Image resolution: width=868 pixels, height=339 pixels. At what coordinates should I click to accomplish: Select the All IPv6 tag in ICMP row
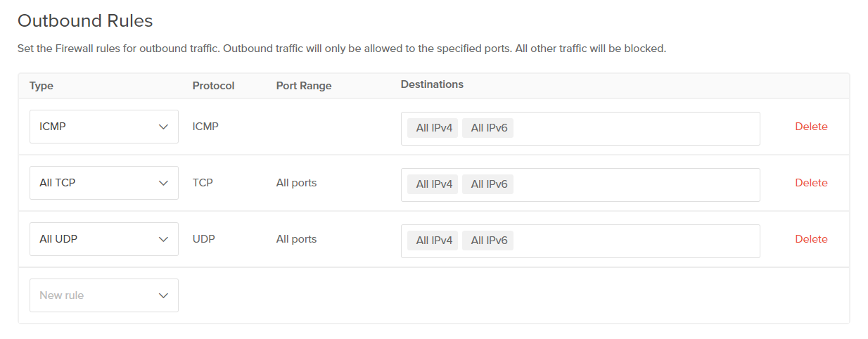(487, 128)
